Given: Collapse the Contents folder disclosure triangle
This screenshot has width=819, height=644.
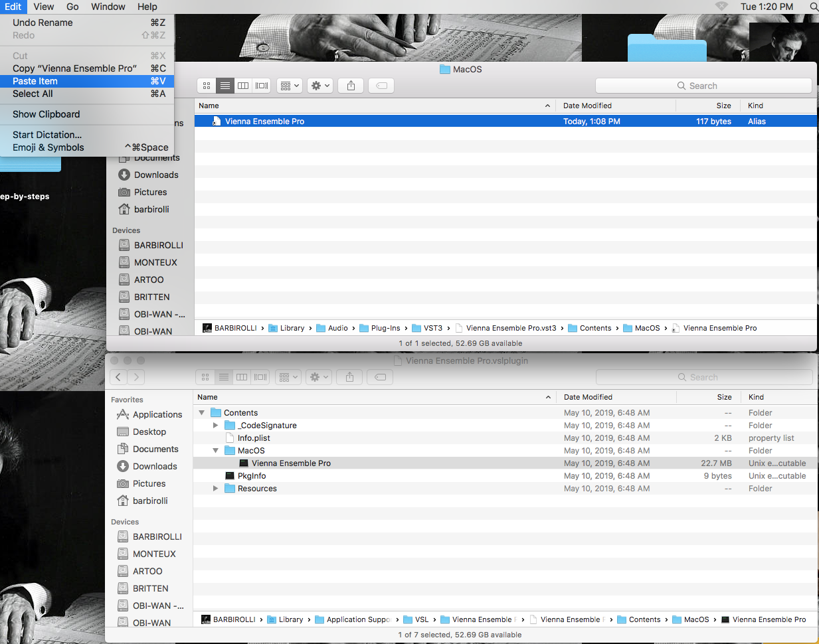Looking at the screenshot, I should 202,413.
